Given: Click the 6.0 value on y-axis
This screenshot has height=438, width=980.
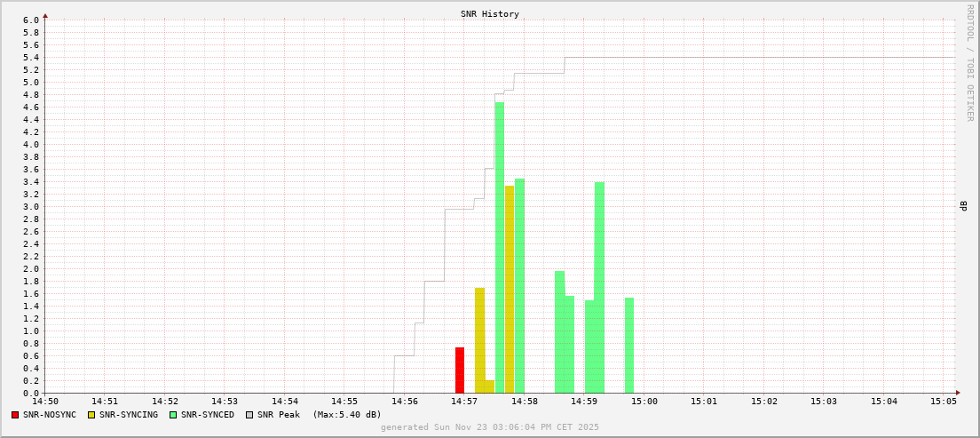Looking at the screenshot, I should [31, 20].
